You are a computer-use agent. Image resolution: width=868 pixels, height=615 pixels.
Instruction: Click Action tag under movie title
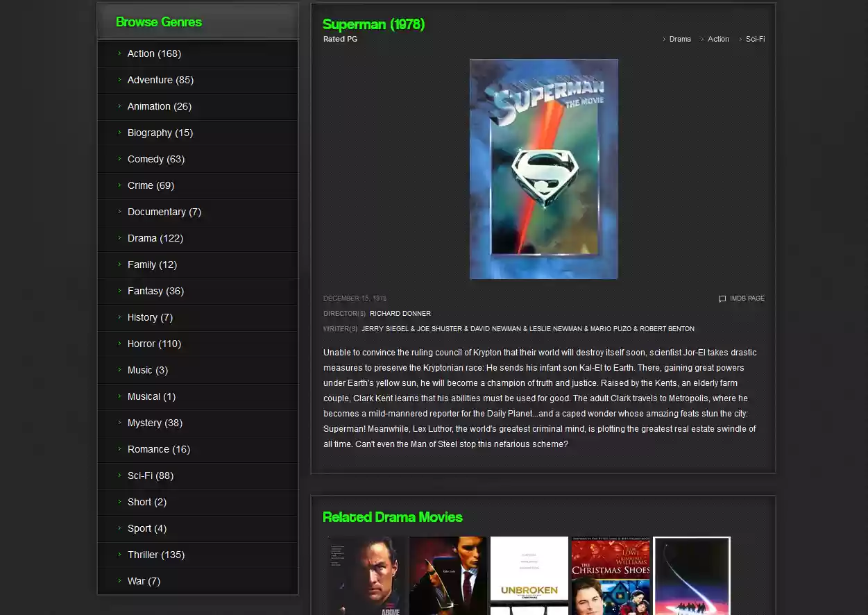(x=718, y=39)
